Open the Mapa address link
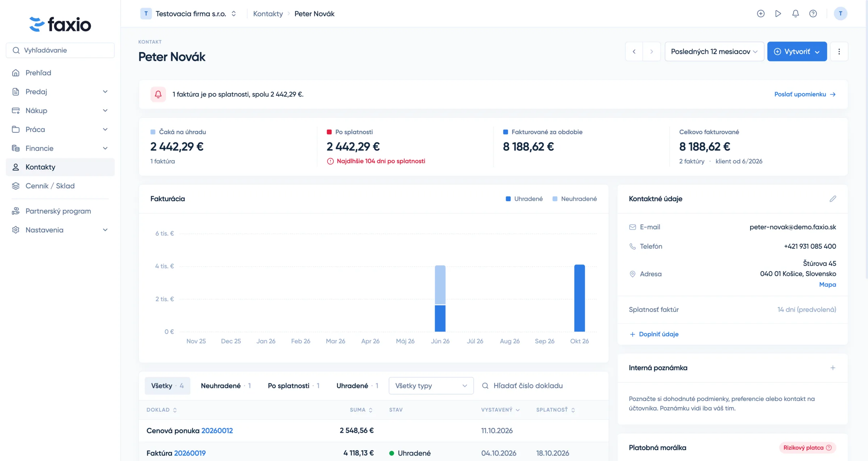Image resolution: width=868 pixels, height=461 pixels. click(x=827, y=284)
